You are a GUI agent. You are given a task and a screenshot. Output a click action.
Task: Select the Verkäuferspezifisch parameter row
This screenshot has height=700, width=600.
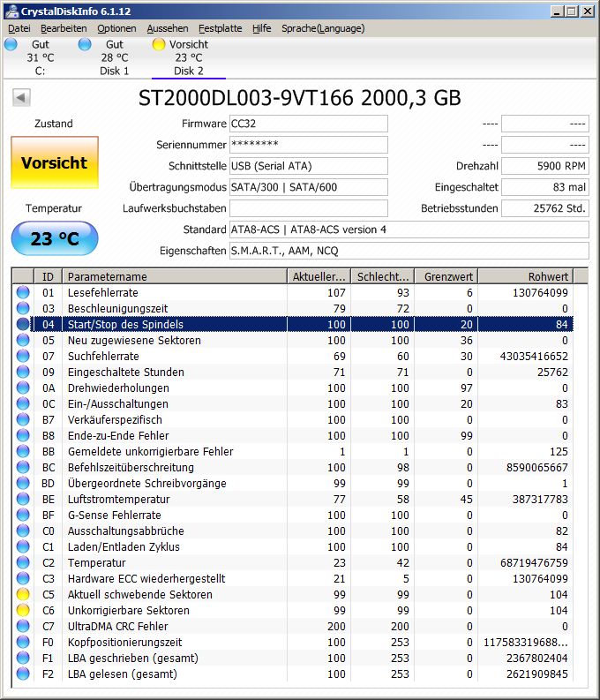click(x=293, y=419)
